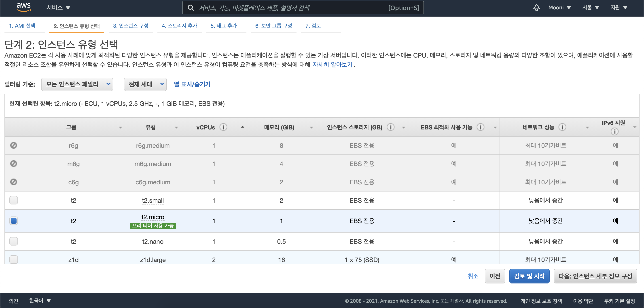
Task: Select the t2.small instance checkbox
Action: [x=13, y=200]
